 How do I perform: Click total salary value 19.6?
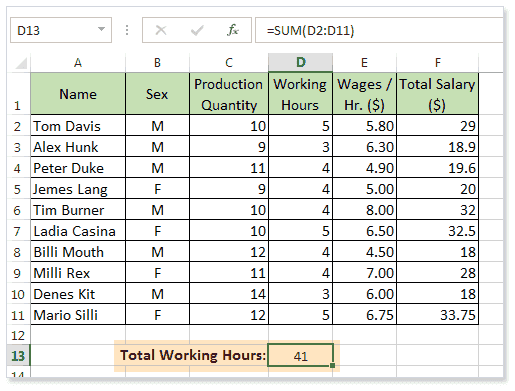coord(437,168)
